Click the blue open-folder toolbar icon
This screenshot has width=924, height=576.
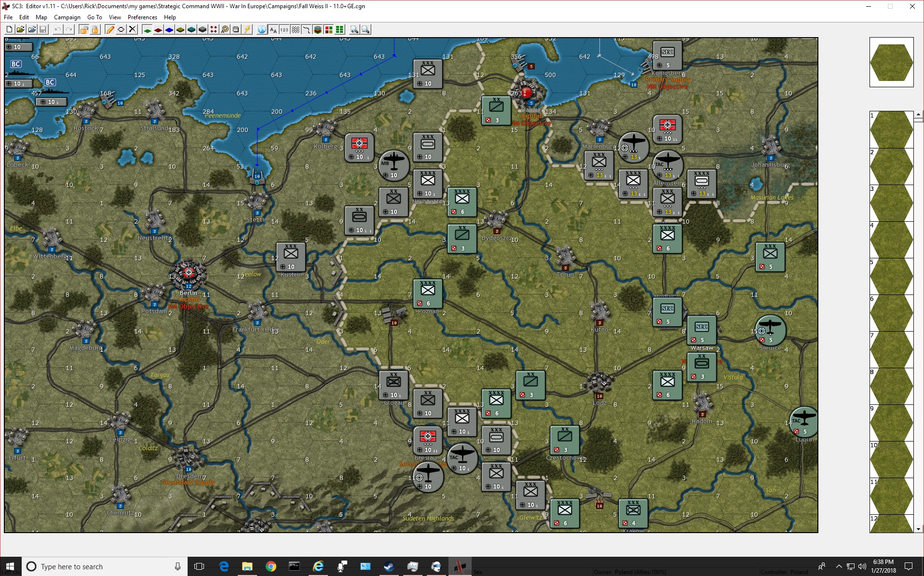(x=32, y=29)
